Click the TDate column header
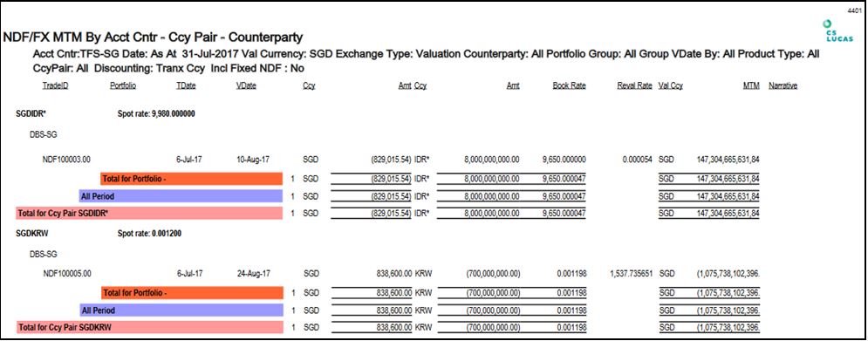This screenshot has height=341, width=868. click(x=186, y=85)
